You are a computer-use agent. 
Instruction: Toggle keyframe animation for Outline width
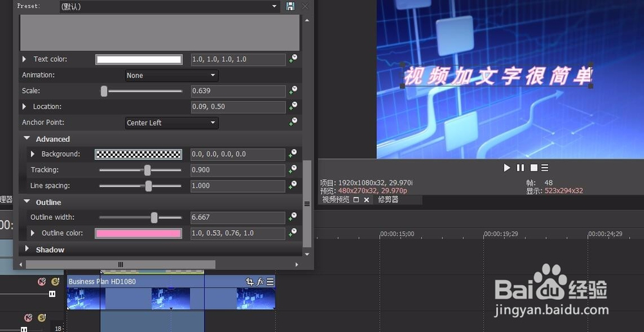coord(293,217)
